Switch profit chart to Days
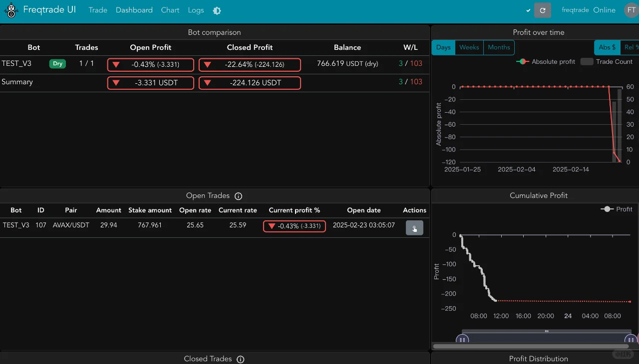Viewport: 639px width, 364px height. [x=443, y=47]
